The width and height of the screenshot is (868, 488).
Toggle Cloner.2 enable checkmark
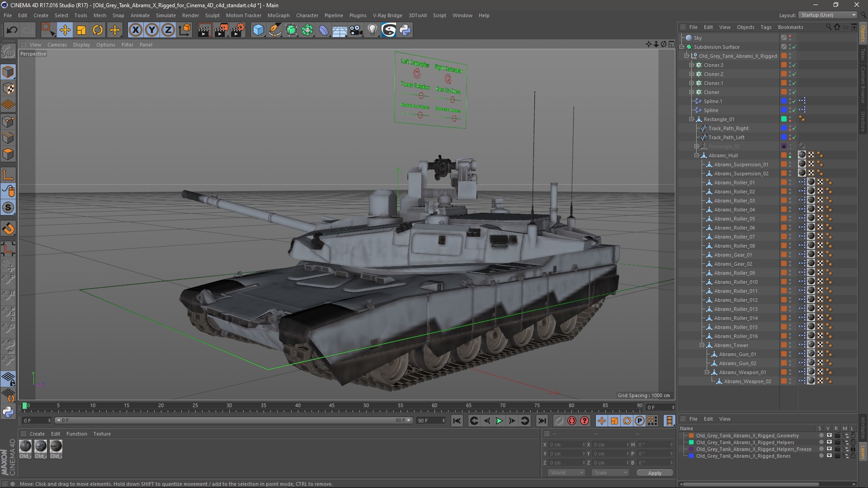tap(794, 74)
